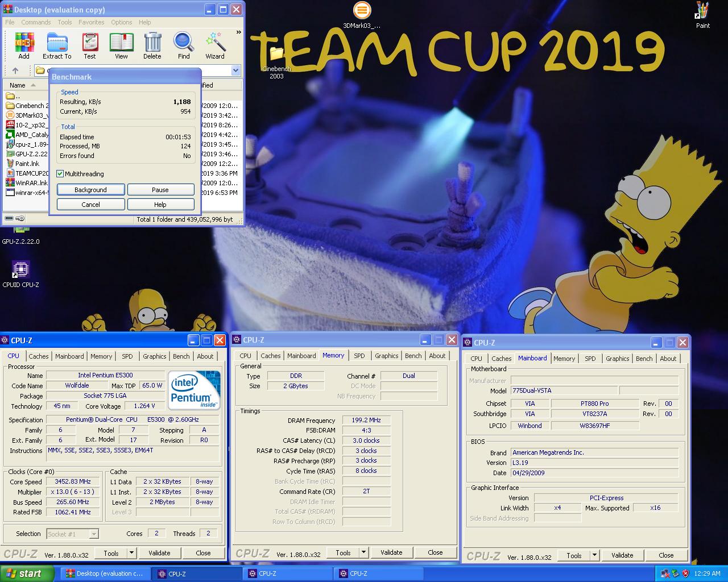
Task: Open the Options menu in WinRAR
Action: pyautogui.click(x=122, y=22)
